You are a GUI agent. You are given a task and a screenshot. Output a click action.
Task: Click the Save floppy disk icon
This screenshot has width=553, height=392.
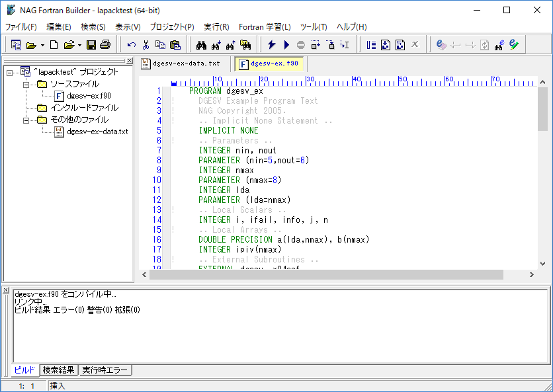coord(91,45)
